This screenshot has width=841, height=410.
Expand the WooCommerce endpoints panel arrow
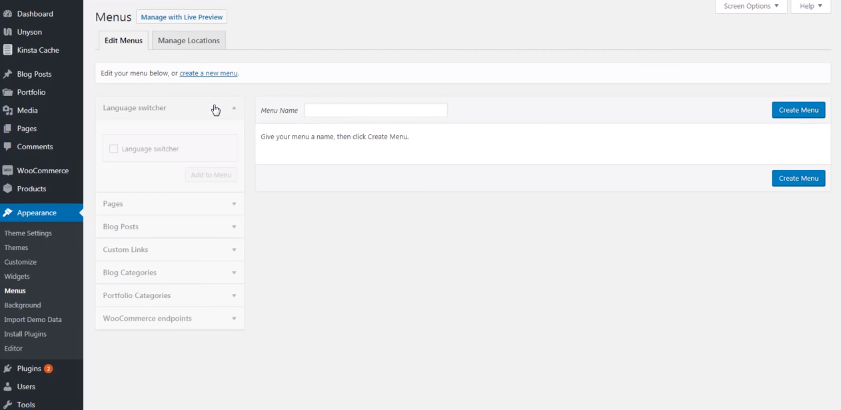coord(234,319)
